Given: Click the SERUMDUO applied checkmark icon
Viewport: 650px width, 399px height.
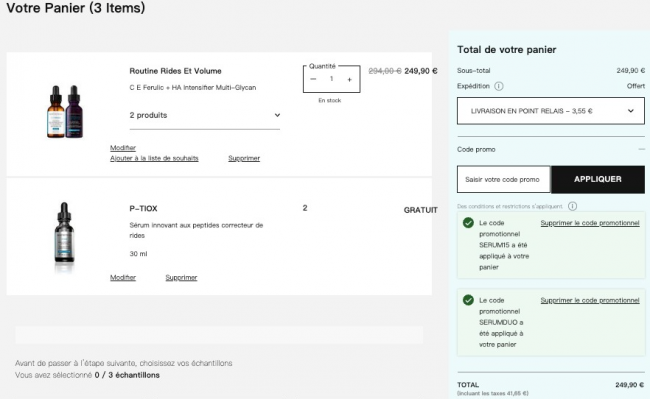Looking at the screenshot, I should pos(468,300).
